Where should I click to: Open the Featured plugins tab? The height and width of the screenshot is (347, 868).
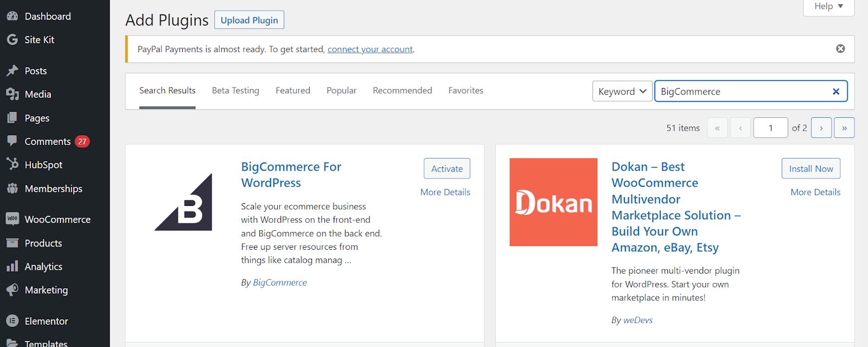coord(293,91)
